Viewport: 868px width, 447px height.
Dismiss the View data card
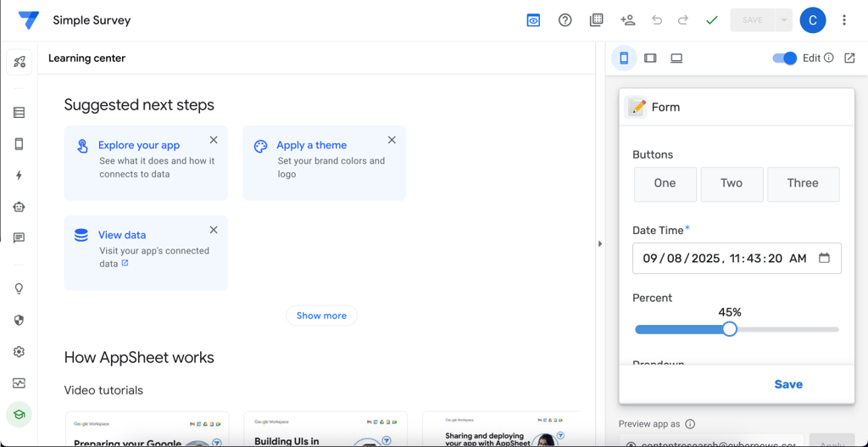(214, 230)
